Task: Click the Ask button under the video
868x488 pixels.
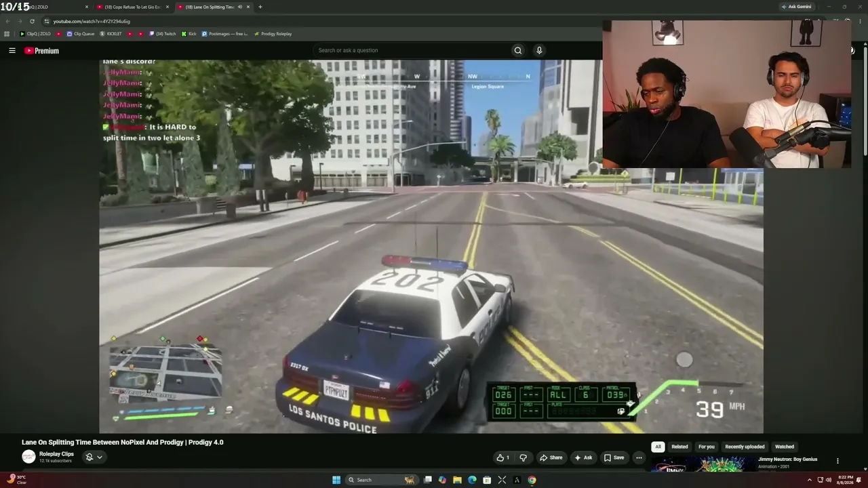Action: click(x=583, y=457)
